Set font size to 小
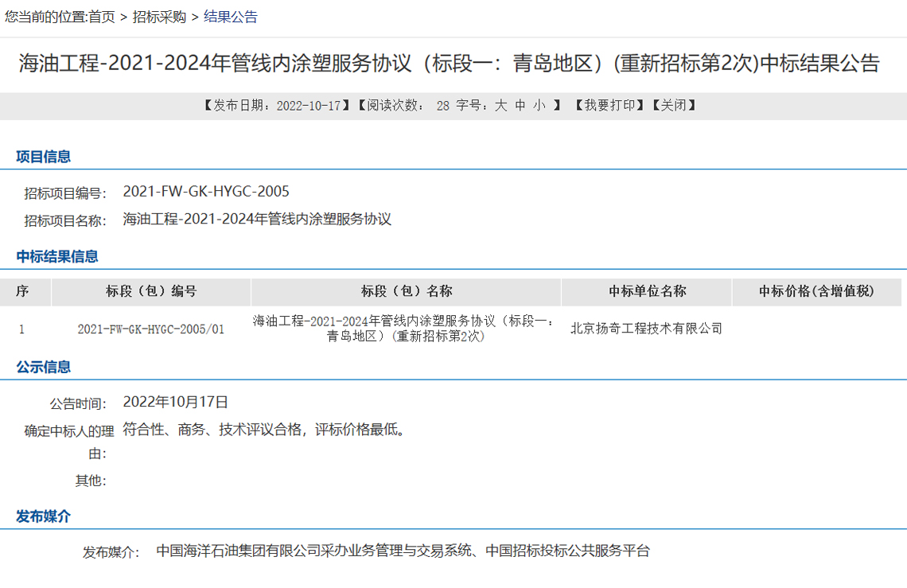The width and height of the screenshot is (907, 588). pos(539,105)
